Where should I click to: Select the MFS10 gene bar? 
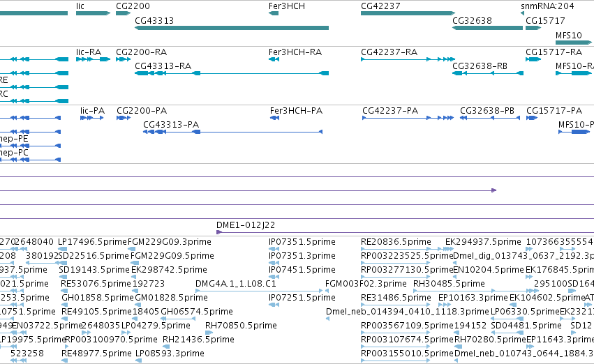574,42
